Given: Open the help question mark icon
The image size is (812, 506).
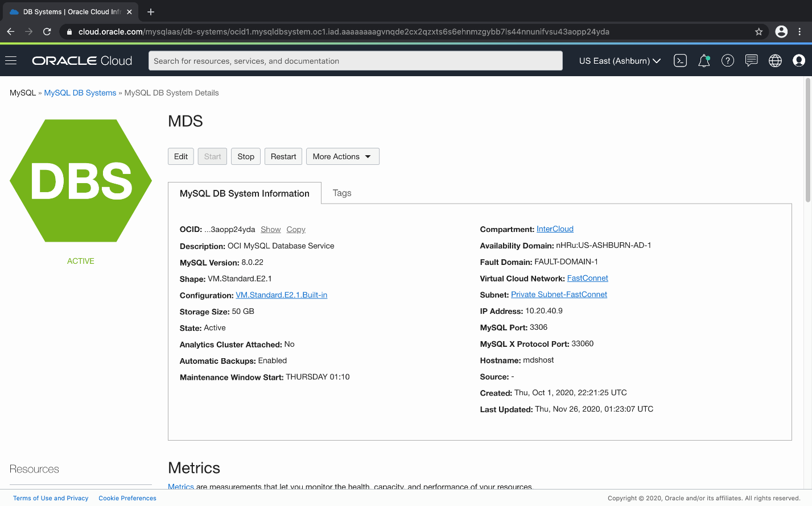Looking at the screenshot, I should [x=728, y=60].
